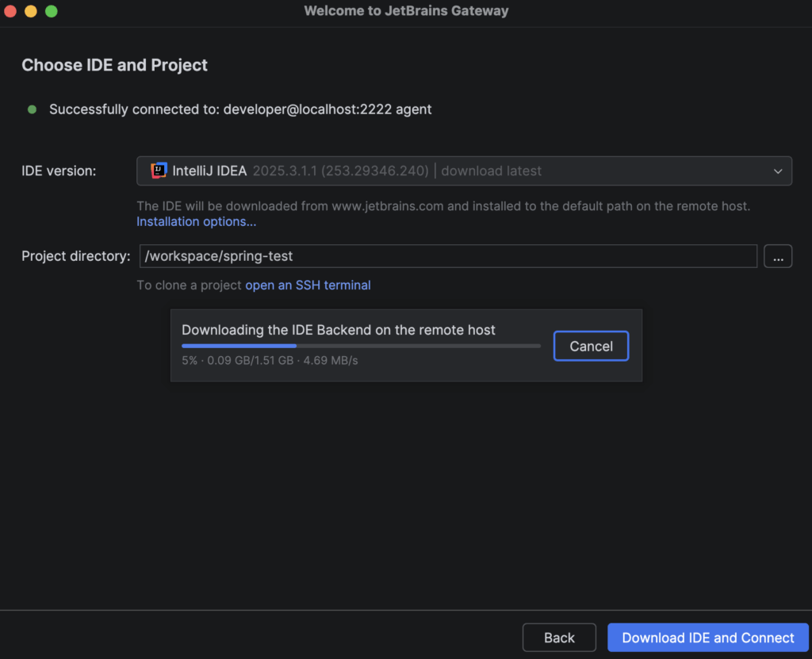
Task: Close the JetBrains Gateway window
Action: 10,11
